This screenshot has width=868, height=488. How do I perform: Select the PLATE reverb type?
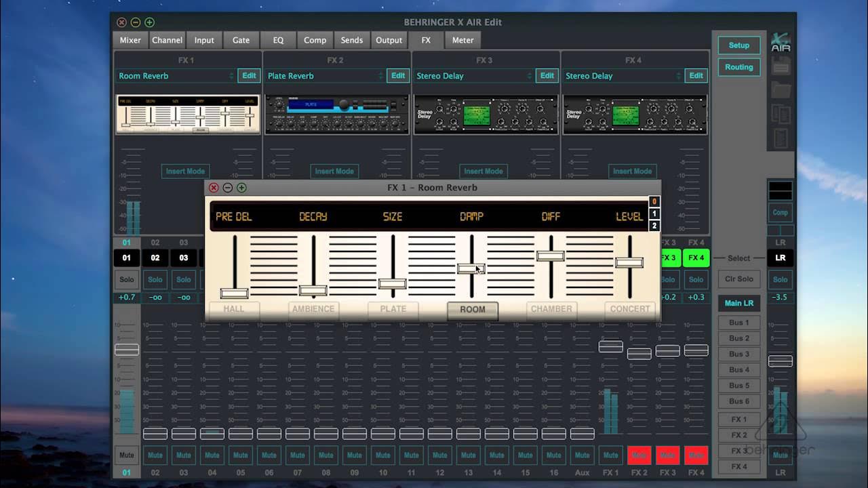(x=393, y=310)
